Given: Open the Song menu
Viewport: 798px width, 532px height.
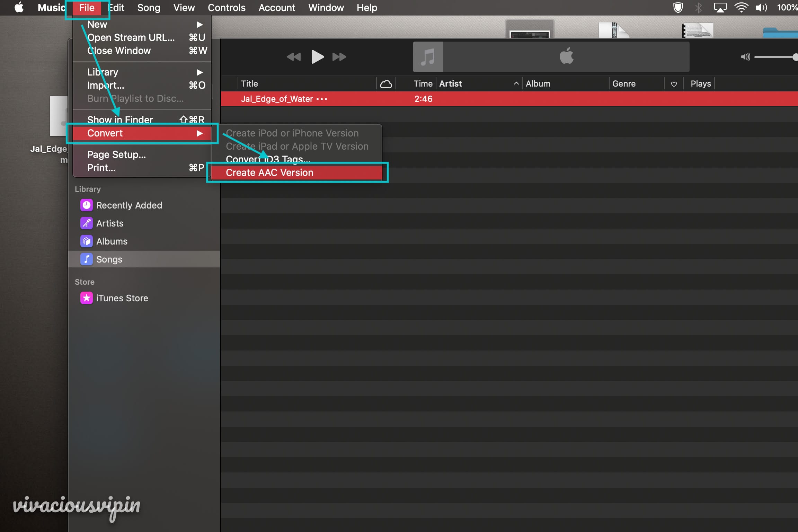Looking at the screenshot, I should 149,7.
